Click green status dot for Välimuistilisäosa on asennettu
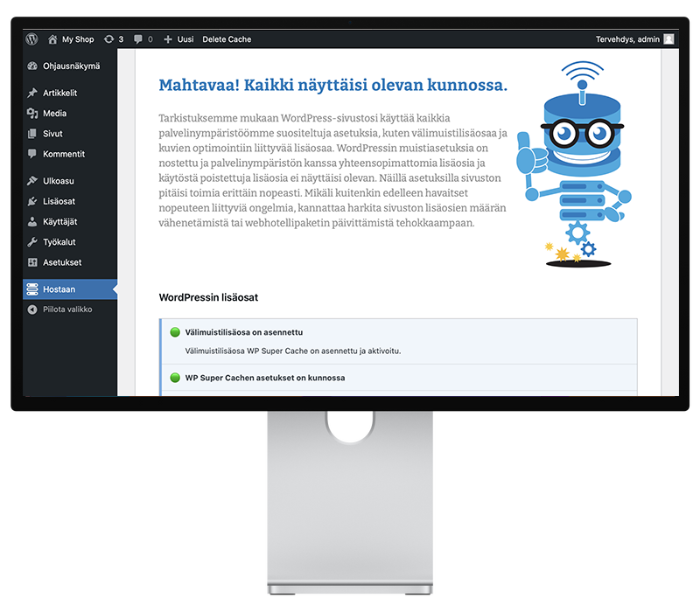The width and height of the screenshot is (700, 612). tap(175, 332)
